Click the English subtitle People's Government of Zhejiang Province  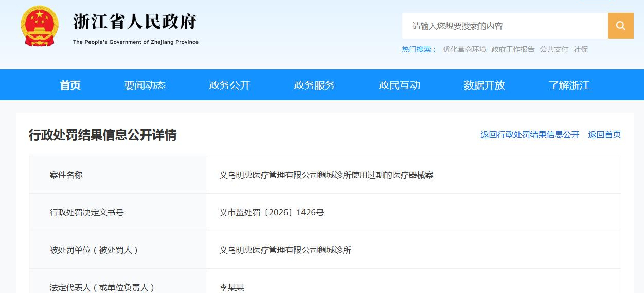tap(136, 42)
